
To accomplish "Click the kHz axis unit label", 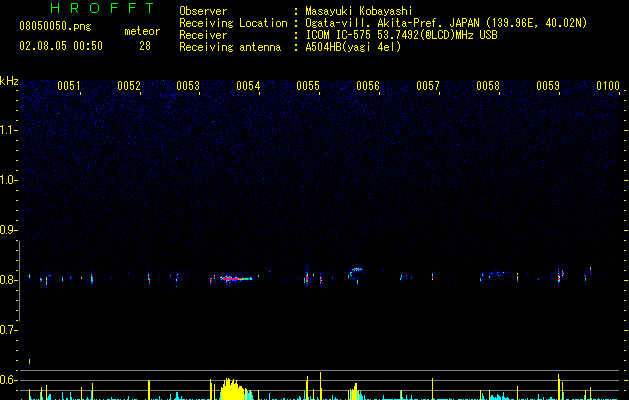I will pyautogui.click(x=9, y=81).
